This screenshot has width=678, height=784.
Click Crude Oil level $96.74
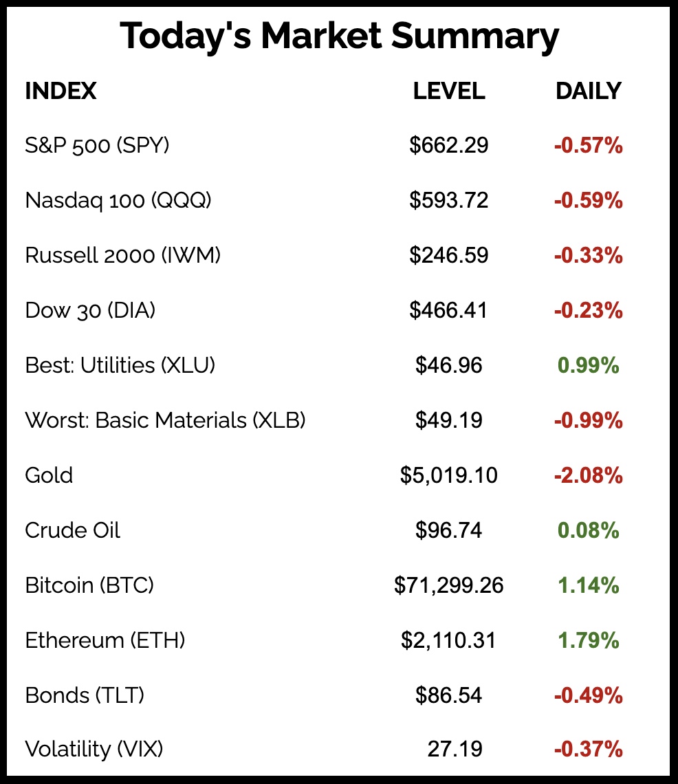point(449,530)
